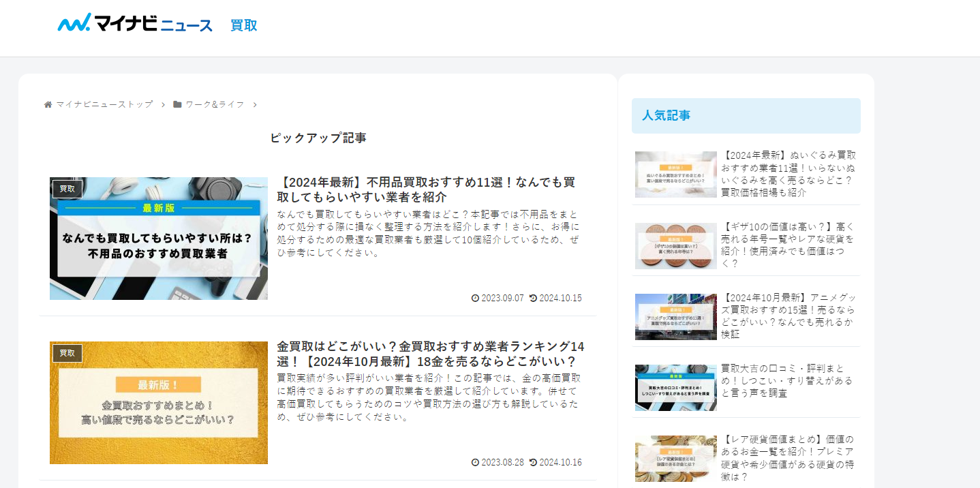The height and width of the screenshot is (488, 980).
Task: Open the 不用品買取おすすめ11選 article
Action: [x=426, y=189]
